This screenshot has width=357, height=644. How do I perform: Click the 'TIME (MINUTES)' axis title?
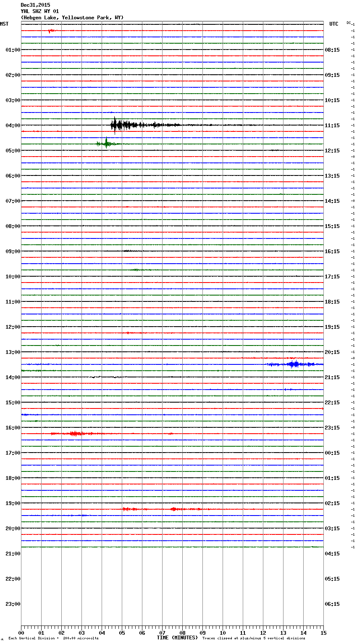tap(177, 638)
